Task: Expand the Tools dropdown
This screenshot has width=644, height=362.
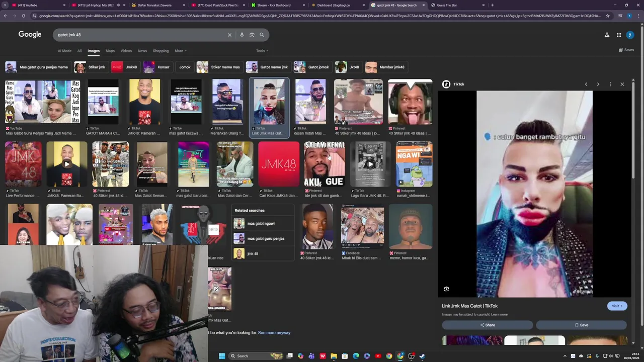Action: point(262,51)
